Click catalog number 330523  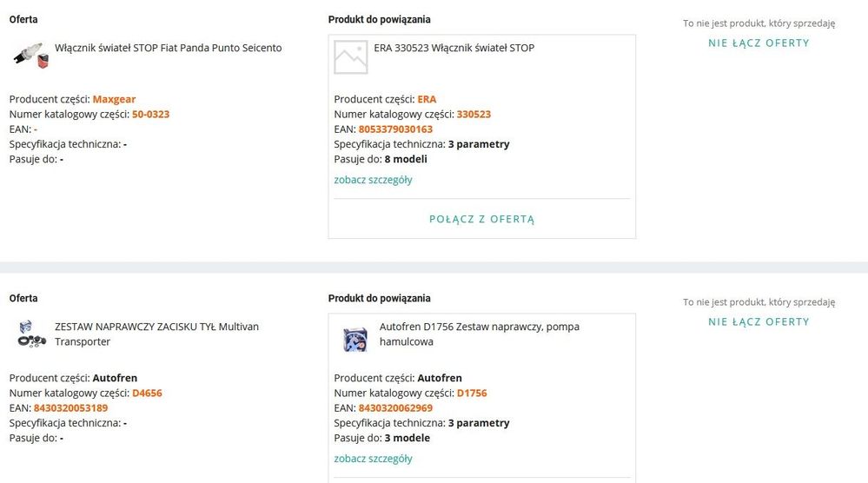coord(474,114)
